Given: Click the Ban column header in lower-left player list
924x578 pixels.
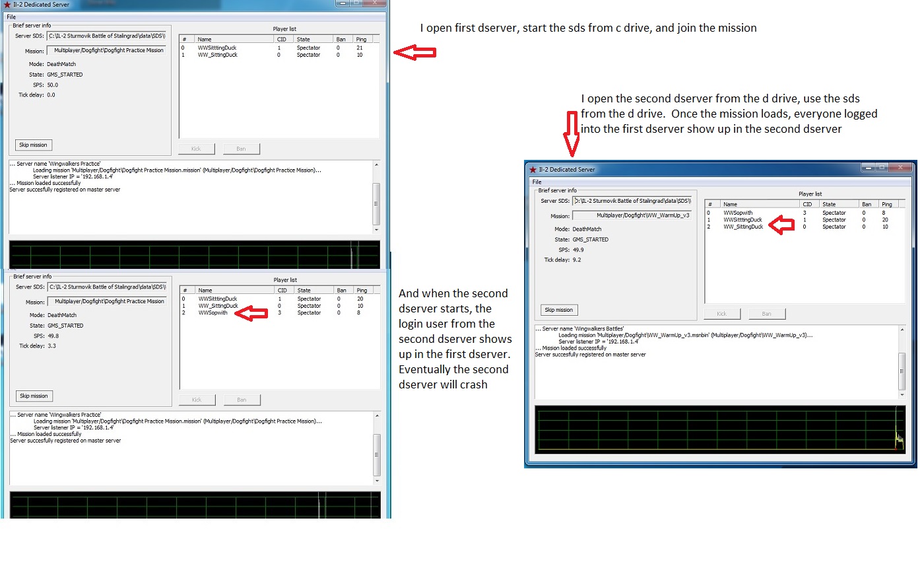Looking at the screenshot, I should (x=343, y=291).
